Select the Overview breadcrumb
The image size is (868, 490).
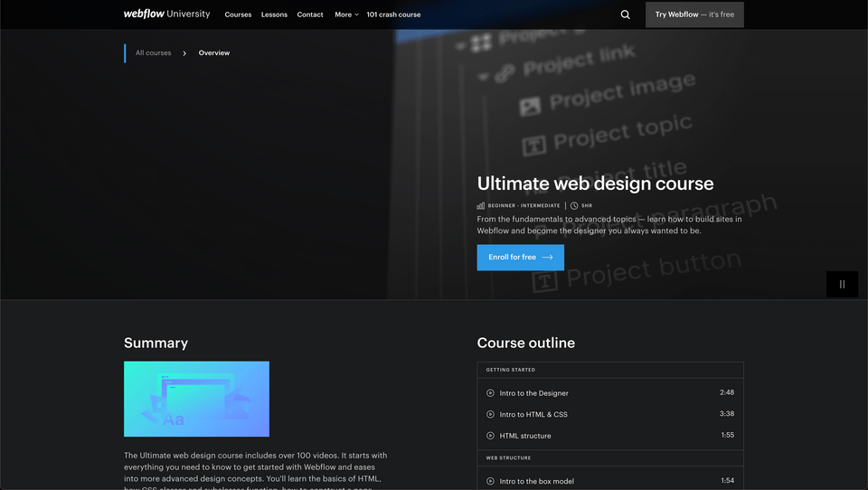pyautogui.click(x=214, y=53)
